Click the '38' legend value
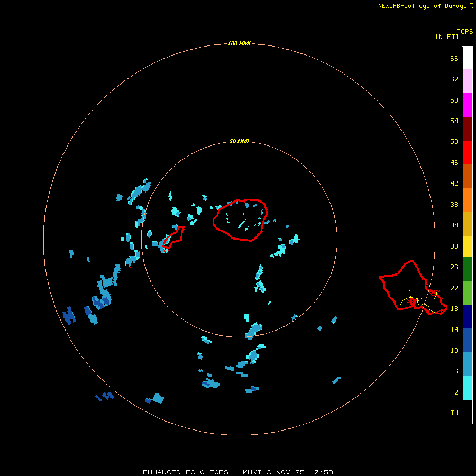The width and height of the screenshot is (476, 476). pyautogui.click(x=454, y=204)
